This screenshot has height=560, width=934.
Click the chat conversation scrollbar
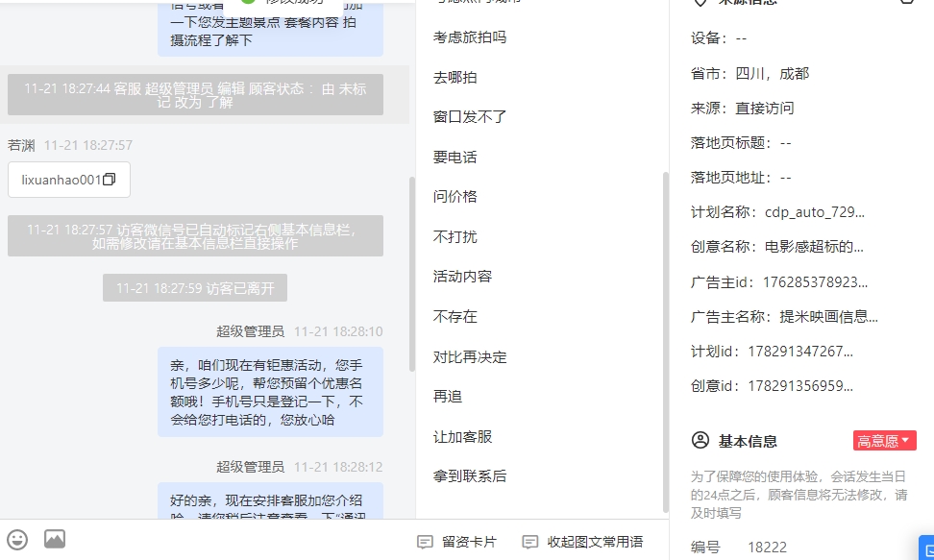[411, 274]
